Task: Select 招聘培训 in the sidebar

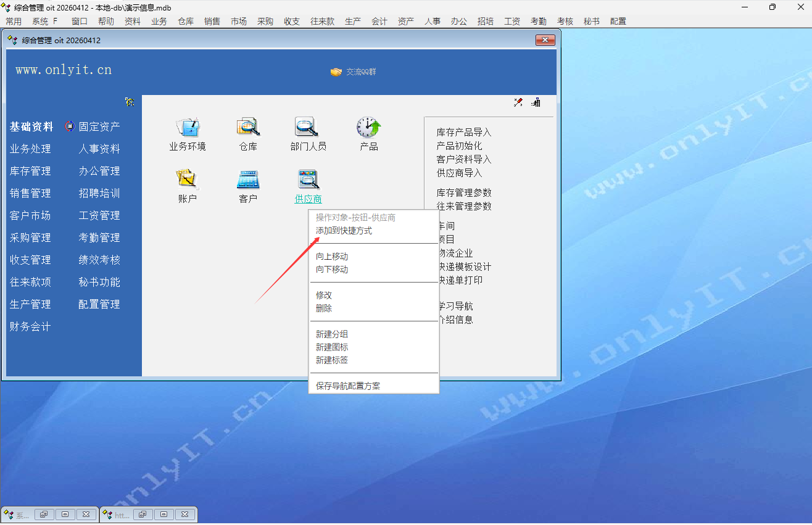Action: [99, 193]
